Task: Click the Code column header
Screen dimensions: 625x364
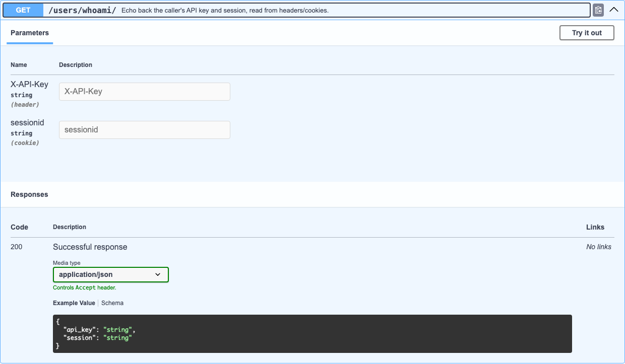Action: tap(19, 227)
